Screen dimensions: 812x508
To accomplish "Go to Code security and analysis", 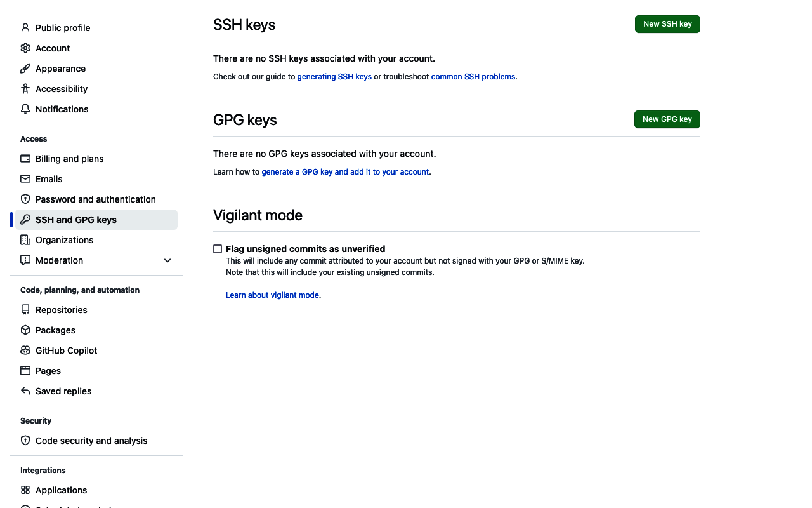I will pos(91,440).
